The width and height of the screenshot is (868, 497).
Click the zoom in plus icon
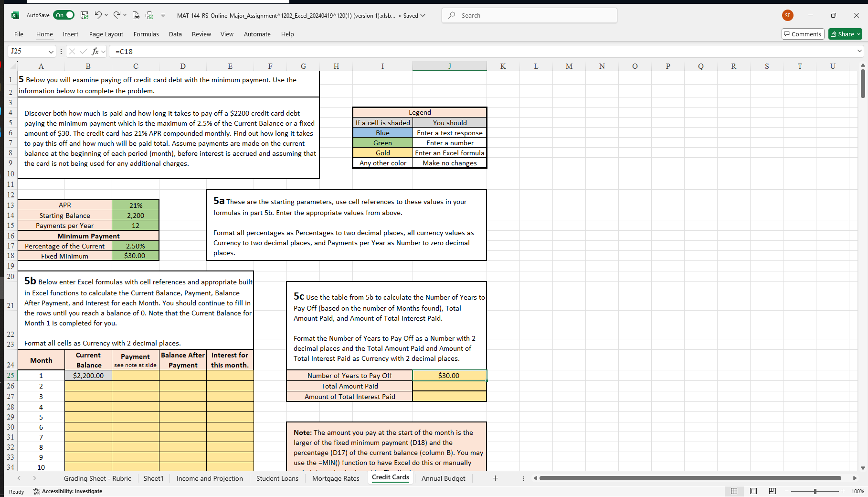click(843, 491)
